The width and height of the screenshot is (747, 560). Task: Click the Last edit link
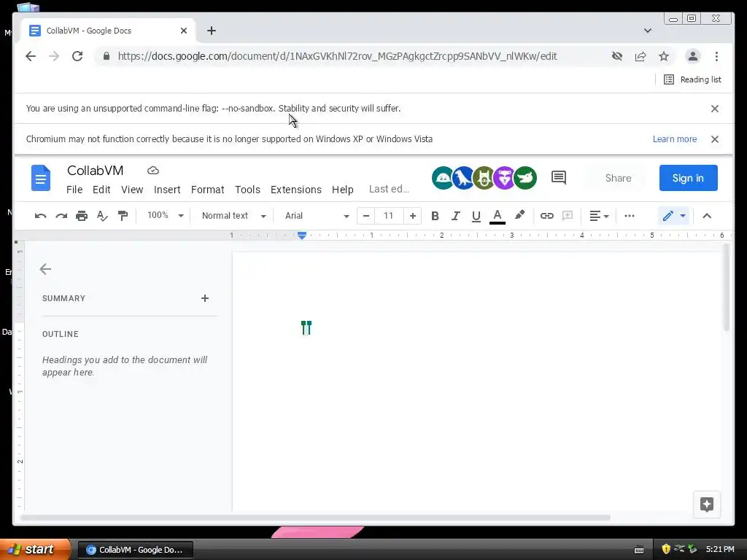click(x=389, y=189)
